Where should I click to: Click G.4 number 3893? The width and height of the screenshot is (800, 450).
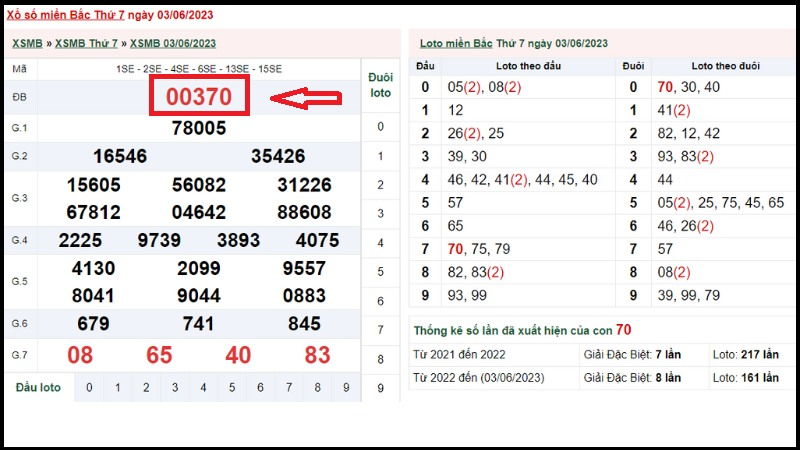point(239,240)
